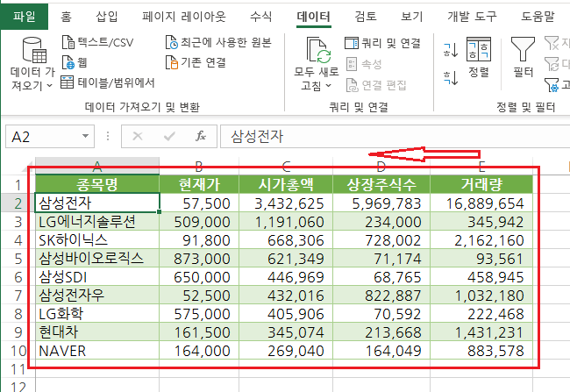Click the formula bar cancel X
The image size is (570, 392).
point(138,136)
